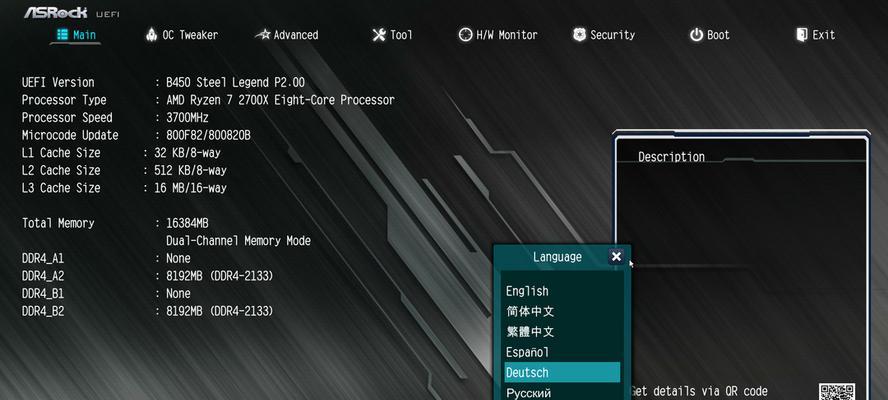Screen dimensions: 888x400
Task: Click the ASRock UEFI logo
Action: tap(71, 12)
